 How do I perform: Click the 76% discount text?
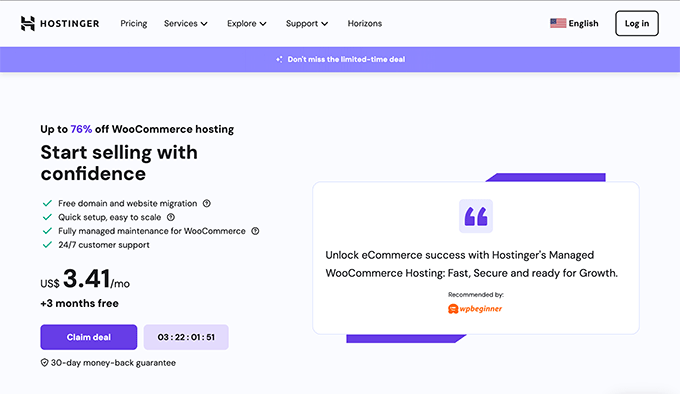[x=81, y=129]
